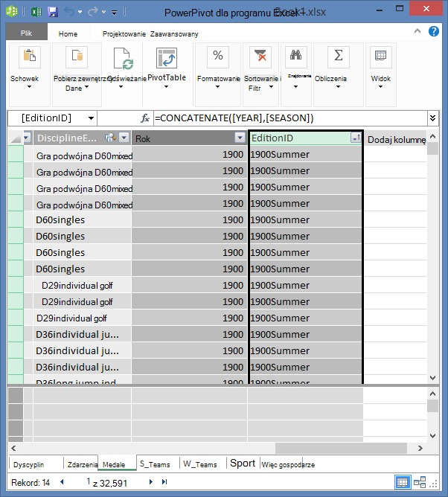Save workbook with the floppy disk icon
The image size is (448, 497).
53,12
